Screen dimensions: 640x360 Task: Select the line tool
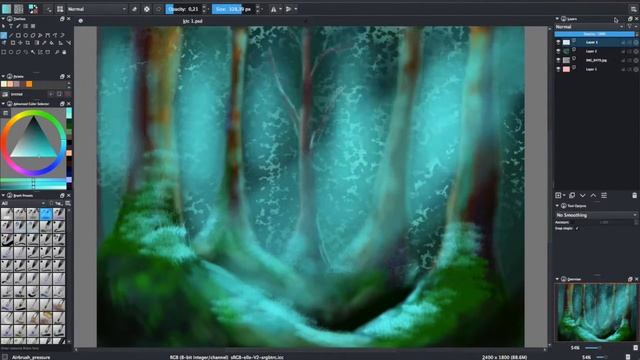pyautogui.click(x=11, y=35)
